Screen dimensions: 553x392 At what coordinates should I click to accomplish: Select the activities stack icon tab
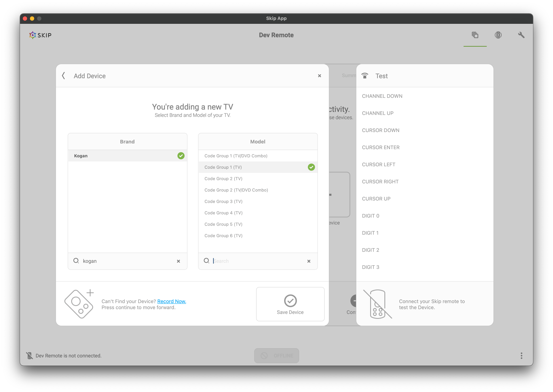tap(475, 35)
